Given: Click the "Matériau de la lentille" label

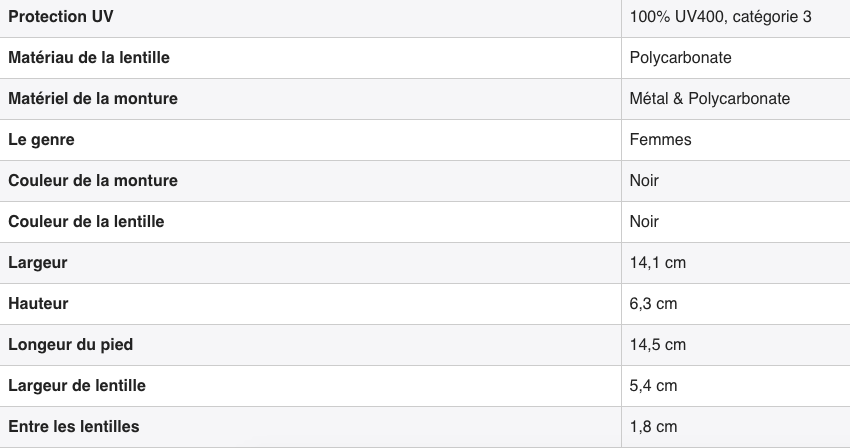Looking at the screenshot, I should tap(89, 58).
